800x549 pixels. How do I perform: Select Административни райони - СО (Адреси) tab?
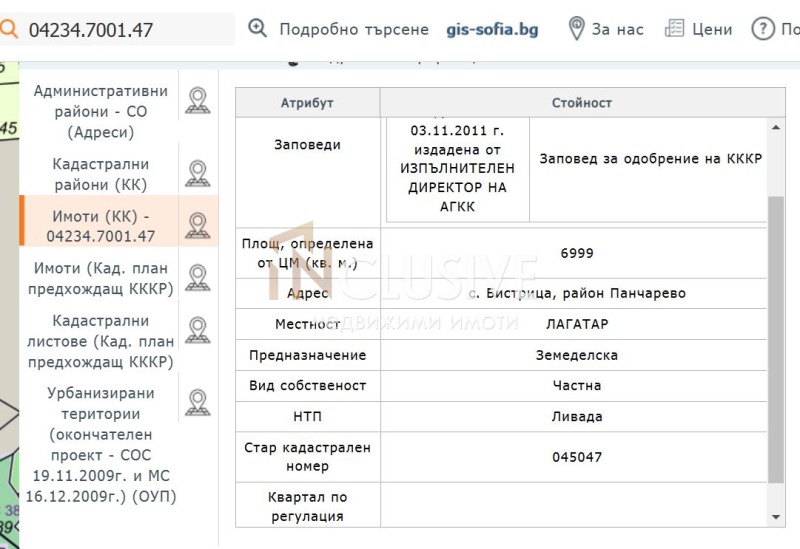[x=101, y=111]
